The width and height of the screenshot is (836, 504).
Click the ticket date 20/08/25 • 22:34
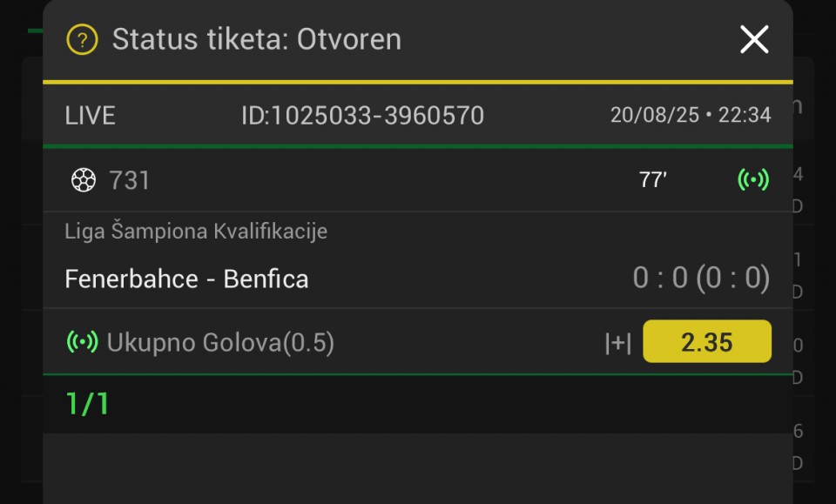(x=691, y=115)
